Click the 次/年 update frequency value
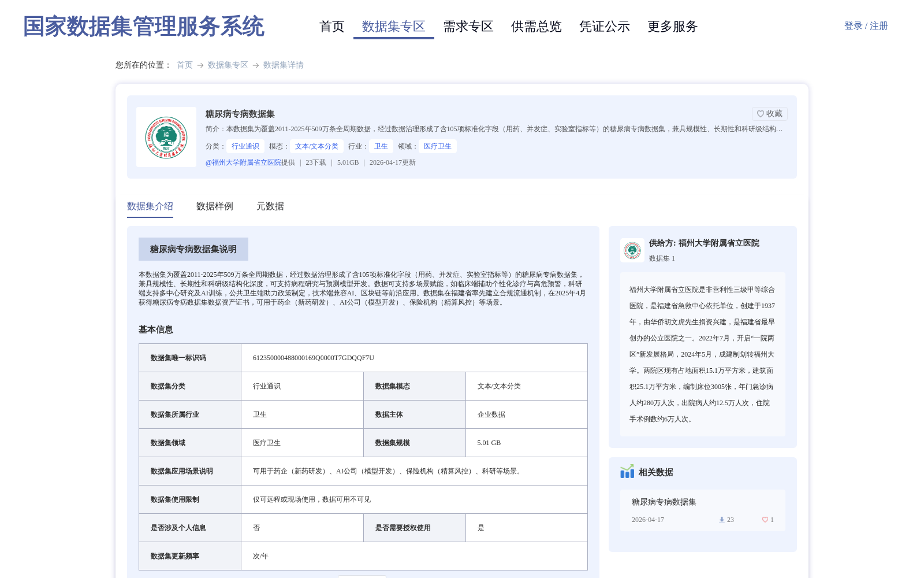 click(x=260, y=556)
